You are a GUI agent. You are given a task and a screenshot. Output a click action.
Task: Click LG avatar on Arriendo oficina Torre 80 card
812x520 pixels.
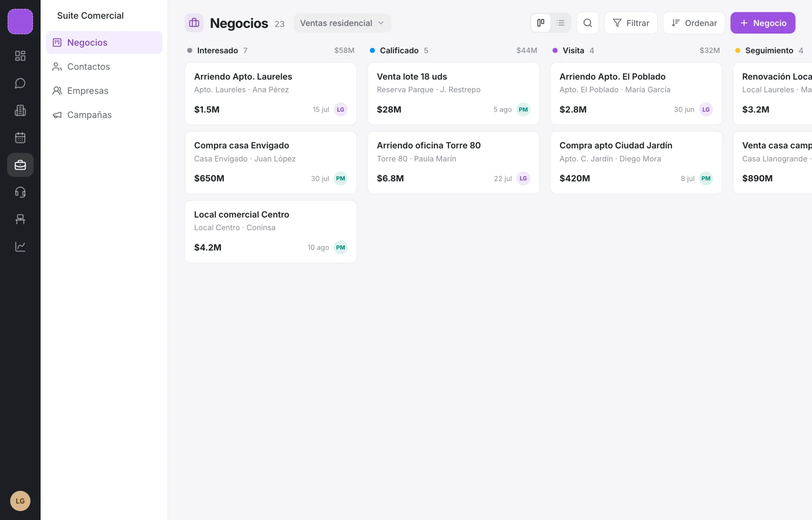coord(523,178)
